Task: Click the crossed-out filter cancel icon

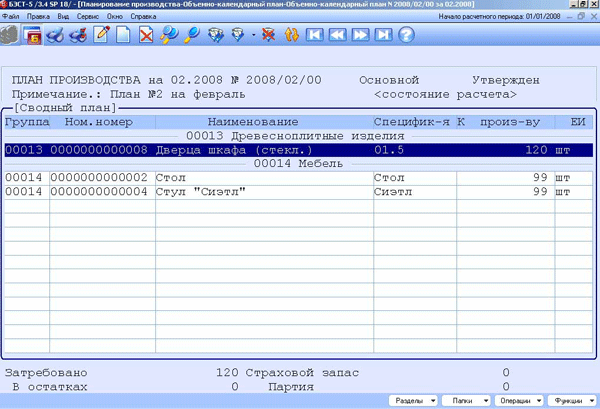Action: click(269, 35)
